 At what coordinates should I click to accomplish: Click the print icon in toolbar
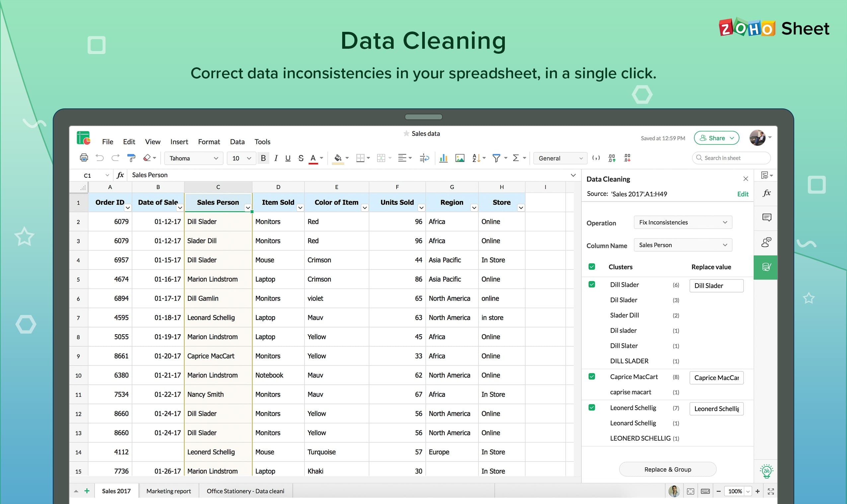point(84,158)
